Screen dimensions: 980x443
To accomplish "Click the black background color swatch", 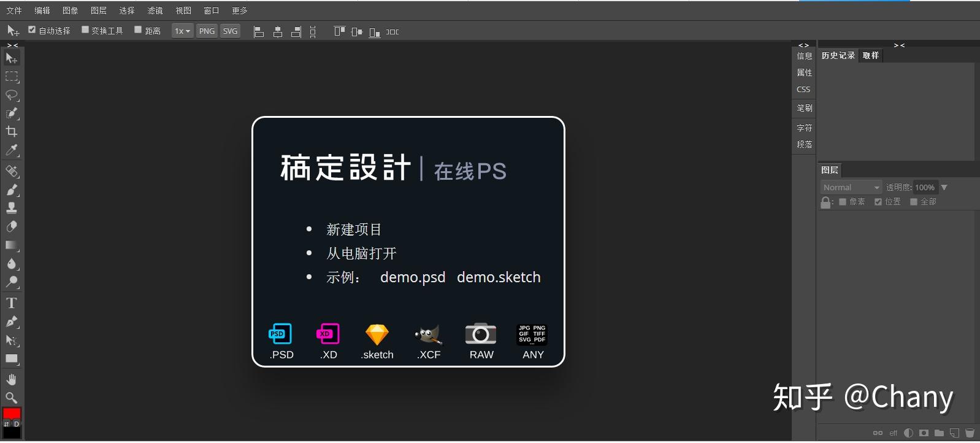I will [12, 432].
